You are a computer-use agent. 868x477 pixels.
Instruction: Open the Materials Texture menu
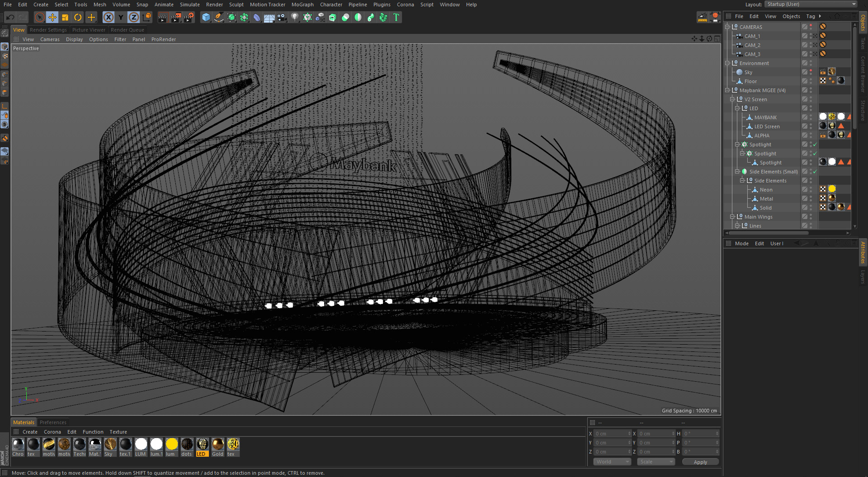118,432
